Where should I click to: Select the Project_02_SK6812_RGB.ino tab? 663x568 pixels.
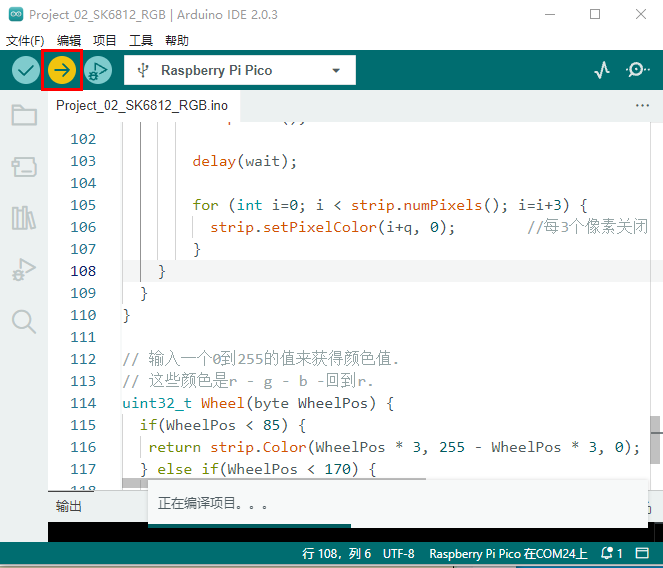tap(142, 105)
